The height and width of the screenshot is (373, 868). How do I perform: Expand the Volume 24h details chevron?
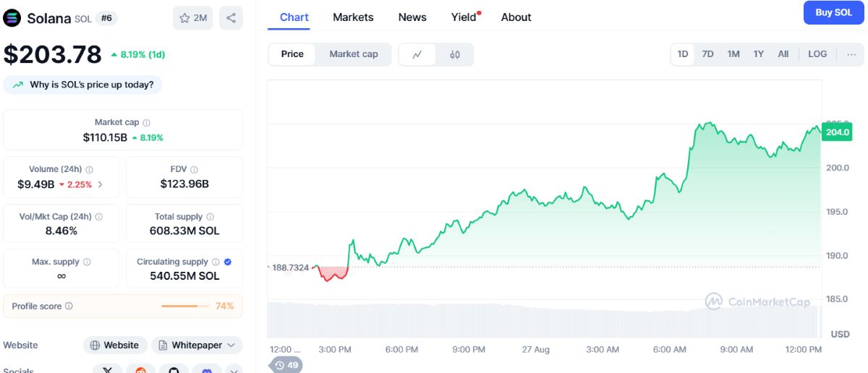[x=100, y=184]
